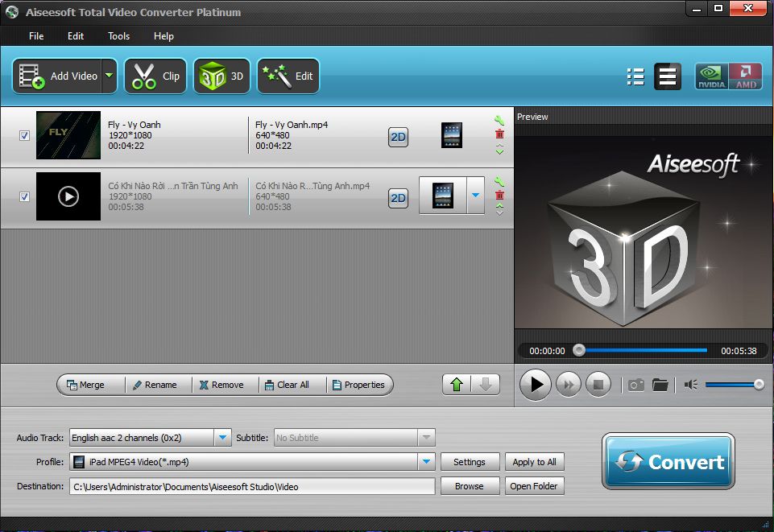Click iPad profile icon for Có Khi Nào row
Viewport: 774px width, 532px height.
point(443,196)
